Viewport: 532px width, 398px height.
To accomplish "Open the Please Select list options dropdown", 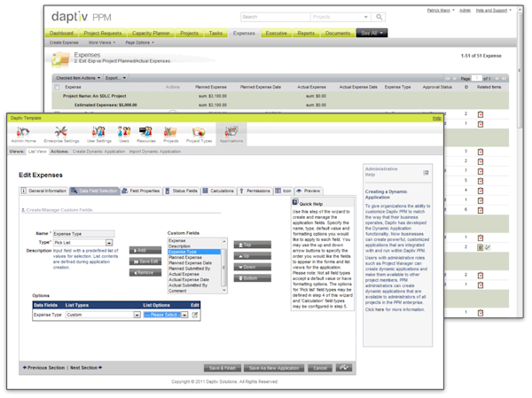I will pyautogui.click(x=184, y=315).
